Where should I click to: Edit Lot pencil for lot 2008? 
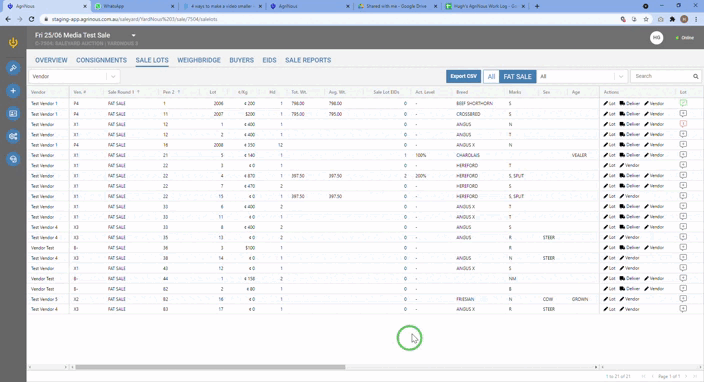[609, 145]
